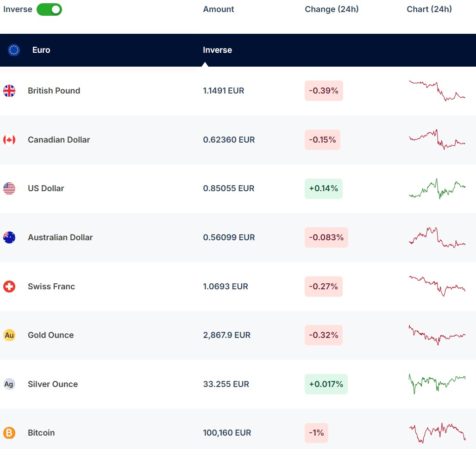Click the orange Bitcoin icon
476x449 pixels.
pyautogui.click(x=9, y=433)
